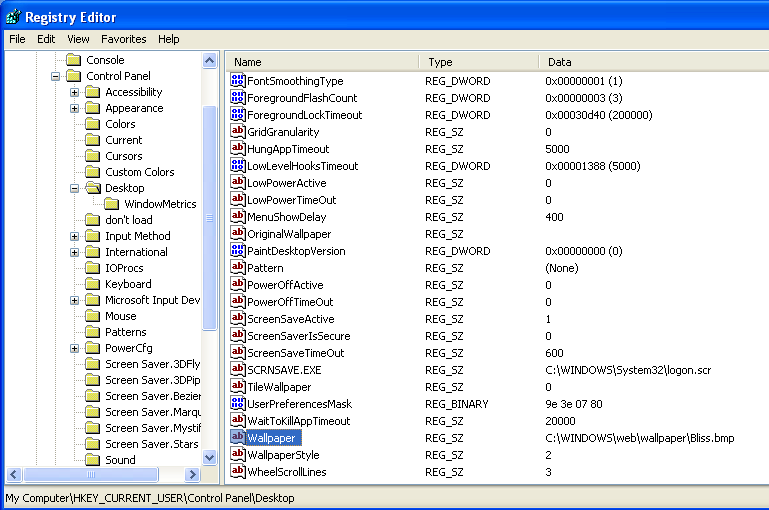Select the Custom Colors key label
The height and width of the screenshot is (510, 769).
(140, 172)
